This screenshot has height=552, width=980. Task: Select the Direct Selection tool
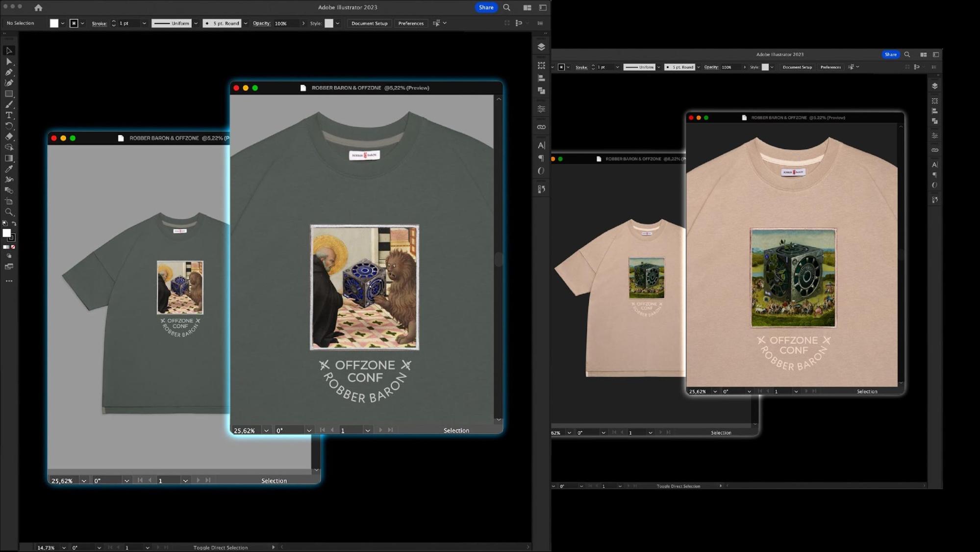coord(9,61)
